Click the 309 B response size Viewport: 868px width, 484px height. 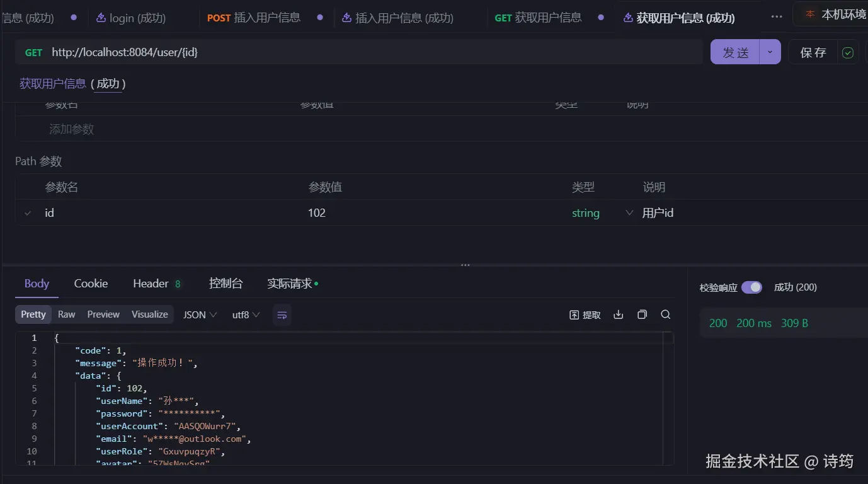click(794, 323)
